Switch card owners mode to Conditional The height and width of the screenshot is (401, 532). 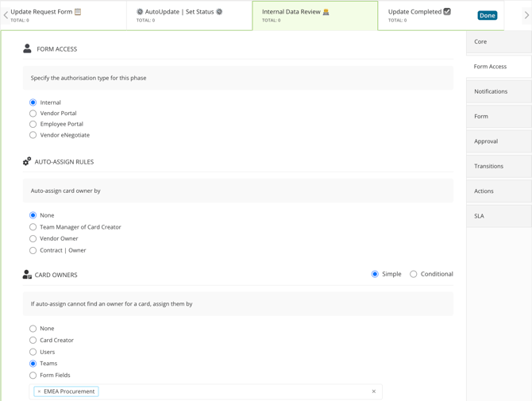point(413,274)
